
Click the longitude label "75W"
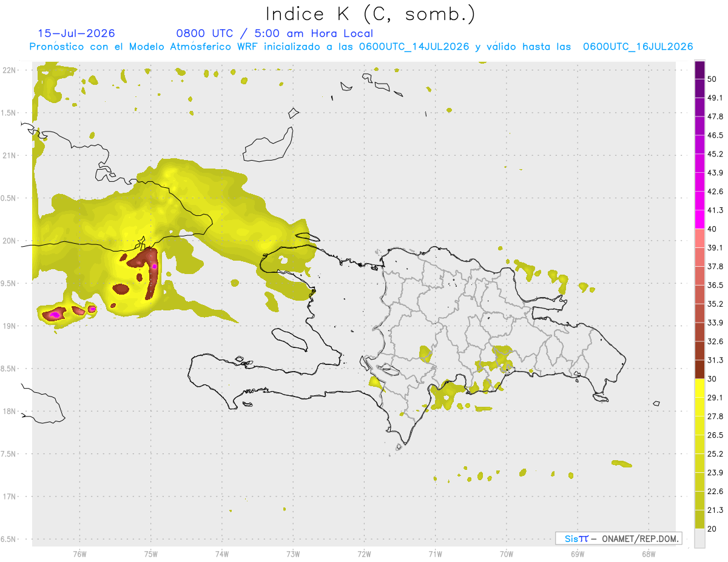point(151,554)
